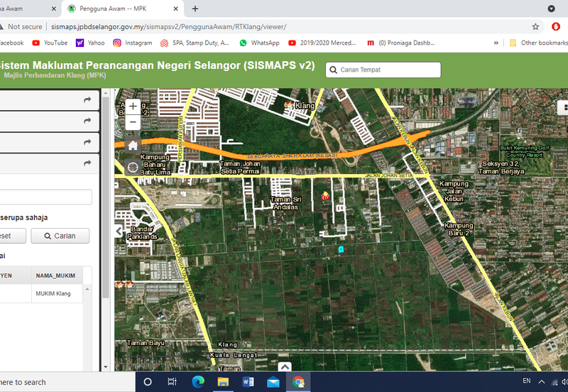Open the WhatsApp bookmark
The image size is (568, 392).
(x=259, y=43)
